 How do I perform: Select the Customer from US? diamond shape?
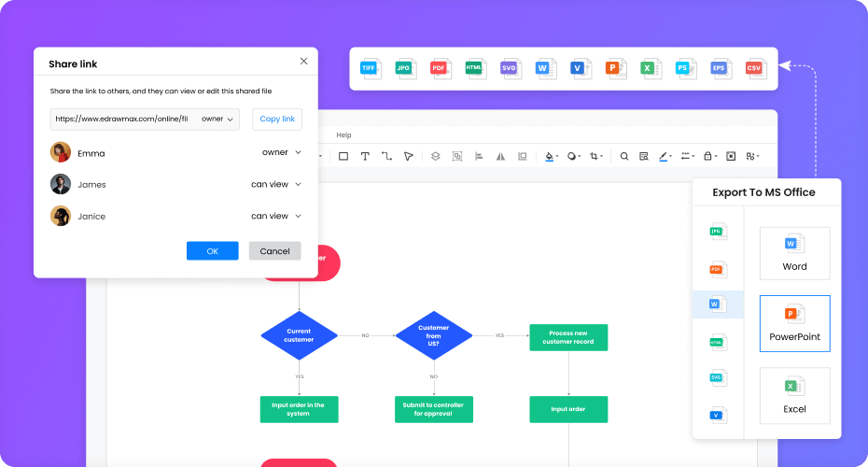[x=433, y=335]
